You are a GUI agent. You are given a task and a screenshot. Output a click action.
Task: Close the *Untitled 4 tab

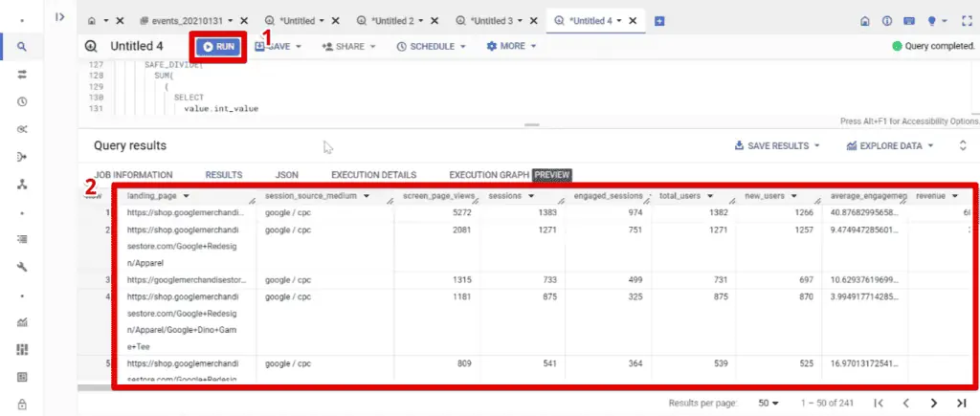coord(633,21)
